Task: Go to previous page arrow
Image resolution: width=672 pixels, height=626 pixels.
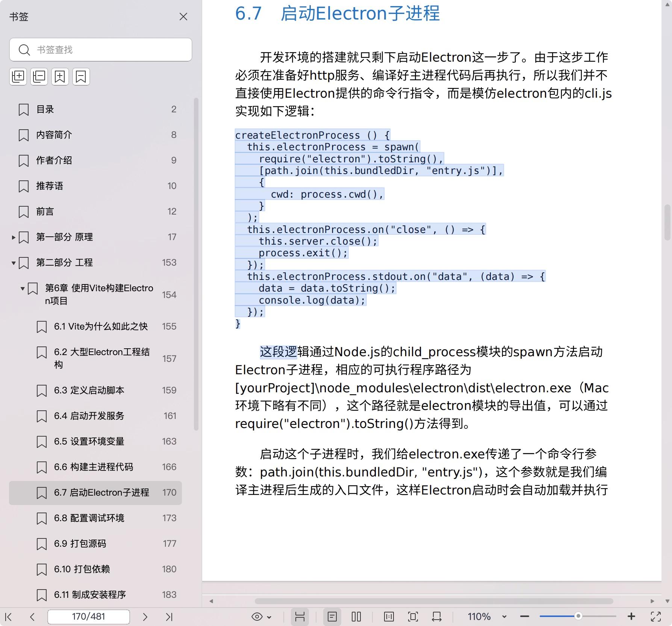Action: point(32,617)
